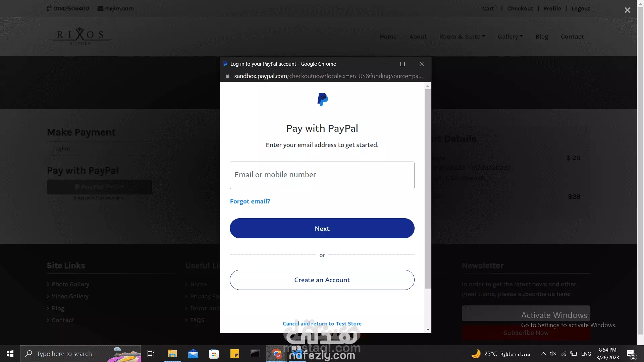
Task: Click the muted volume icon
Action: pyautogui.click(x=553, y=354)
